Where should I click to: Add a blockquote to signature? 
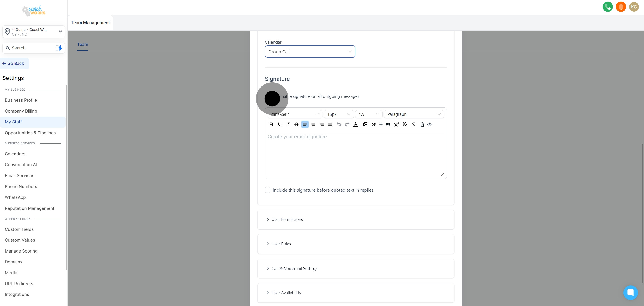[x=388, y=124]
